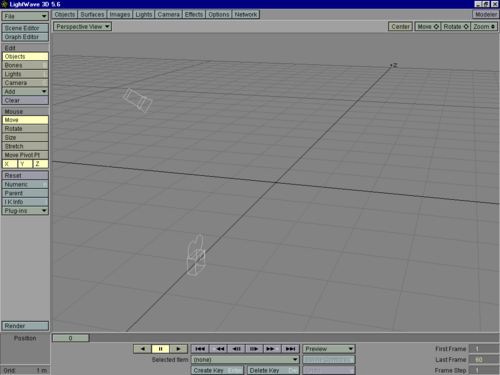Click Create Key button
500x375 pixels.
(218, 370)
